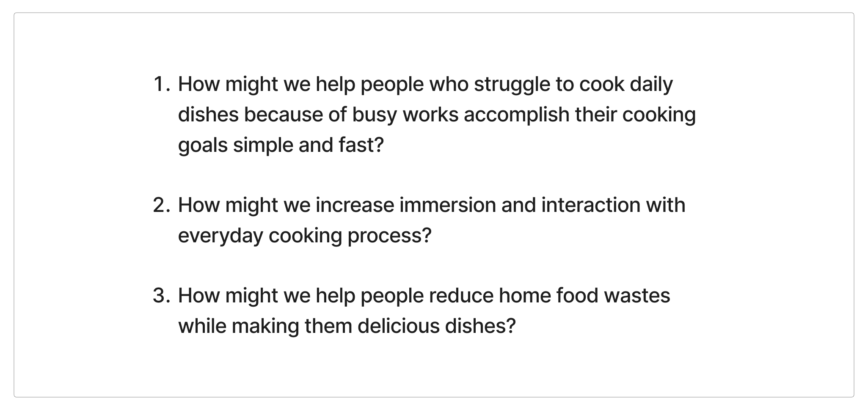The image size is (868, 409).
Task: Click the list number 3 marker
Action: [161, 296]
